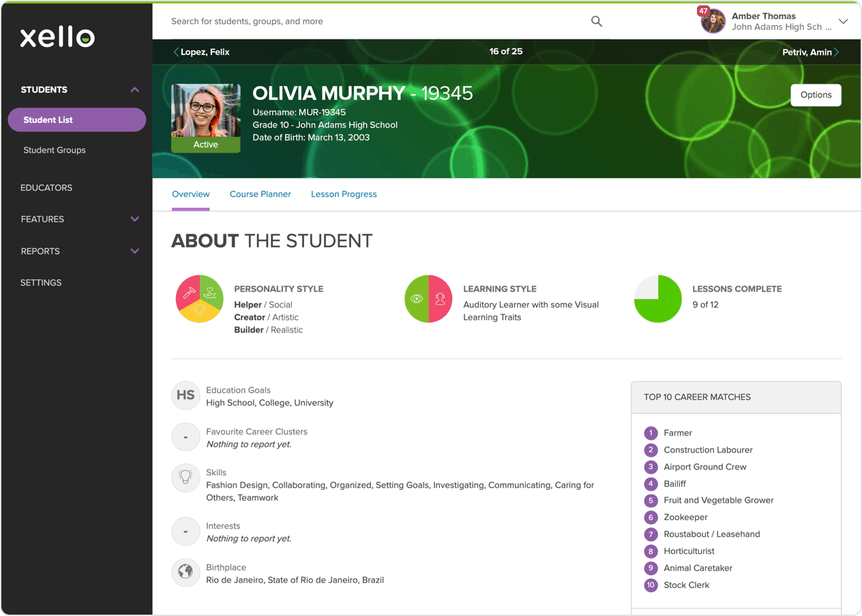
Task: Collapse the STUDENTS section chevron
Action: 134,89
